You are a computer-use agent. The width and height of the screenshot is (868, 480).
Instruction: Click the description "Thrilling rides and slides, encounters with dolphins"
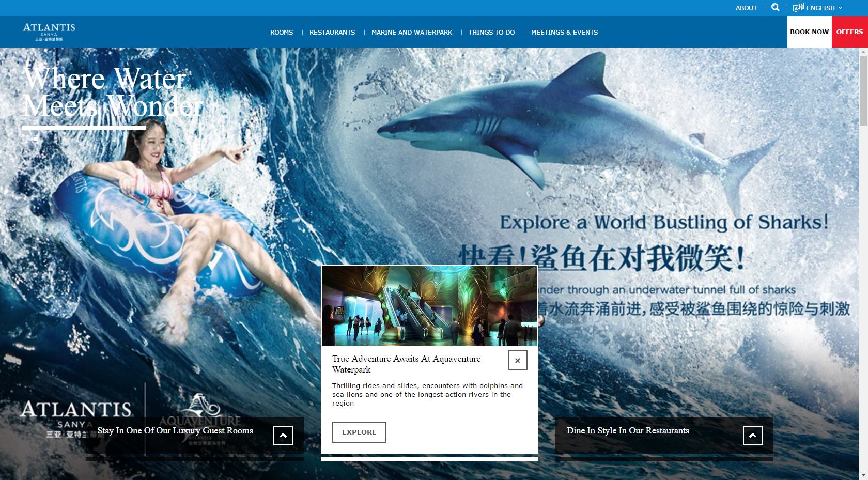click(427, 394)
